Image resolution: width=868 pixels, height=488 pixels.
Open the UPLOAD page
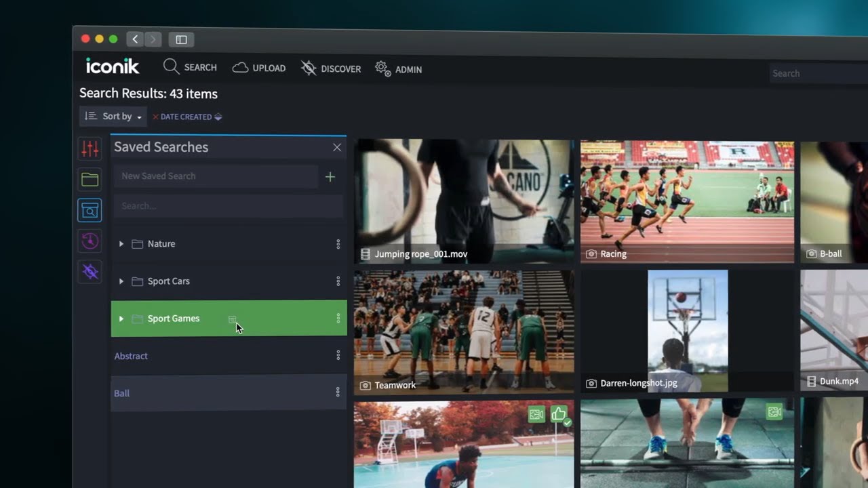(259, 68)
